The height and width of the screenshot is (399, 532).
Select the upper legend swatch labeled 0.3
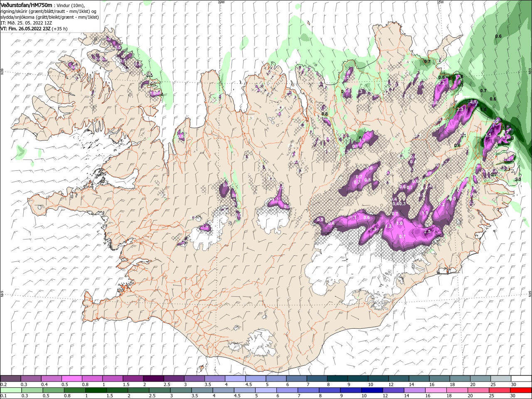pyautogui.click(x=31, y=379)
